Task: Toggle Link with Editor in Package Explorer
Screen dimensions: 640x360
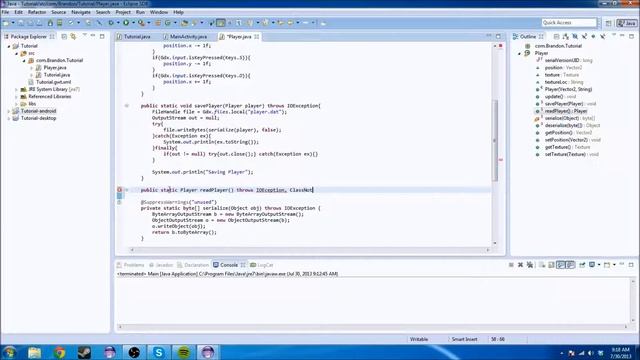Action: [73, 36]
